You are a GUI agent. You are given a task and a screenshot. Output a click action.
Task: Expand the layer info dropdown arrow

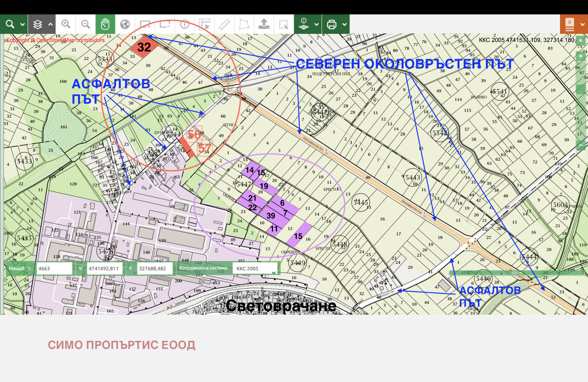point(316,25)
